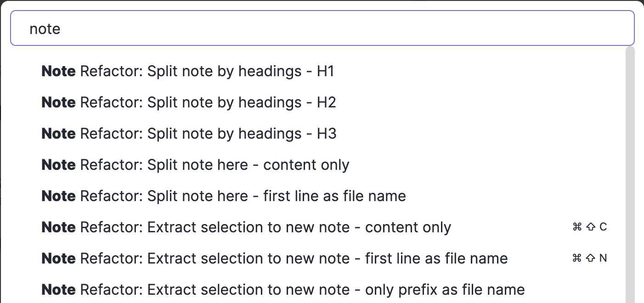Select Extract selection - only prefix as file name
The height and width of the screenshot is (303, 644).
pos(283,290)
